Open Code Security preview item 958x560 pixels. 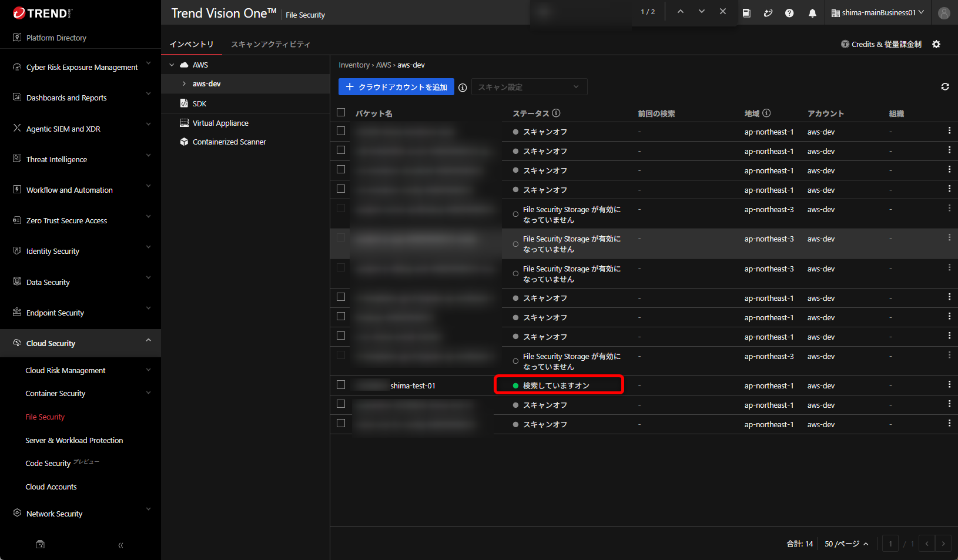click(x=62, y=463)
